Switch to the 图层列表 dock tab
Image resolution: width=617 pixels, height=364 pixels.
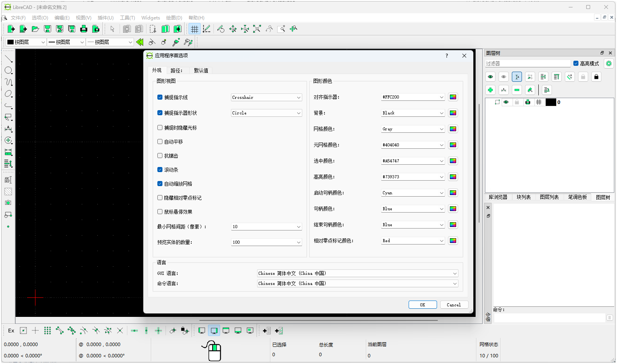pyautogui.click(x=549, y=197)
